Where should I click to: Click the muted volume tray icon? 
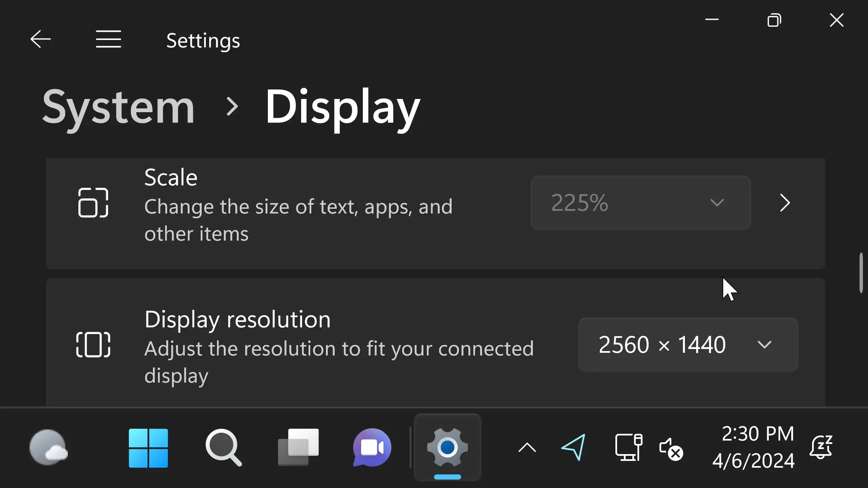[671, 449]
